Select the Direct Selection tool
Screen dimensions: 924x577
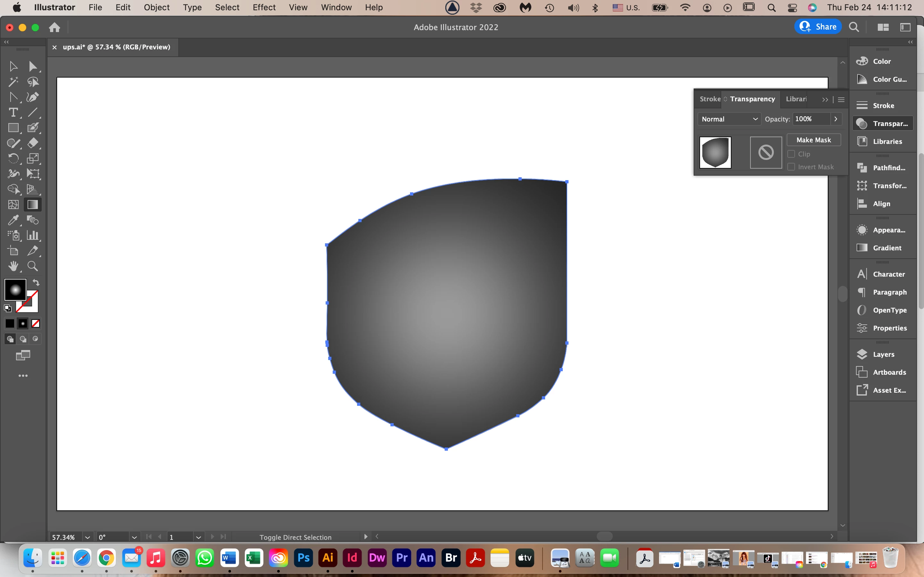(x=33, y=66)
